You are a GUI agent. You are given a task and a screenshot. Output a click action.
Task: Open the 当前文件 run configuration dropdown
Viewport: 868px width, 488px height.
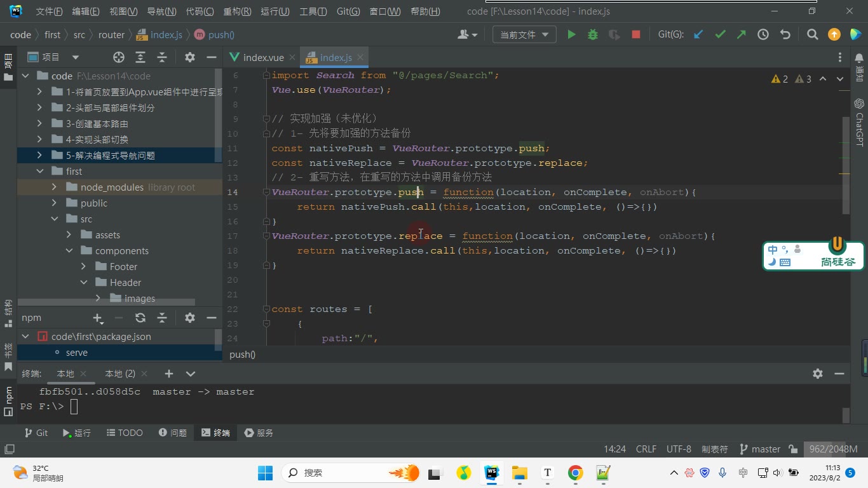[x=524, y=35]
